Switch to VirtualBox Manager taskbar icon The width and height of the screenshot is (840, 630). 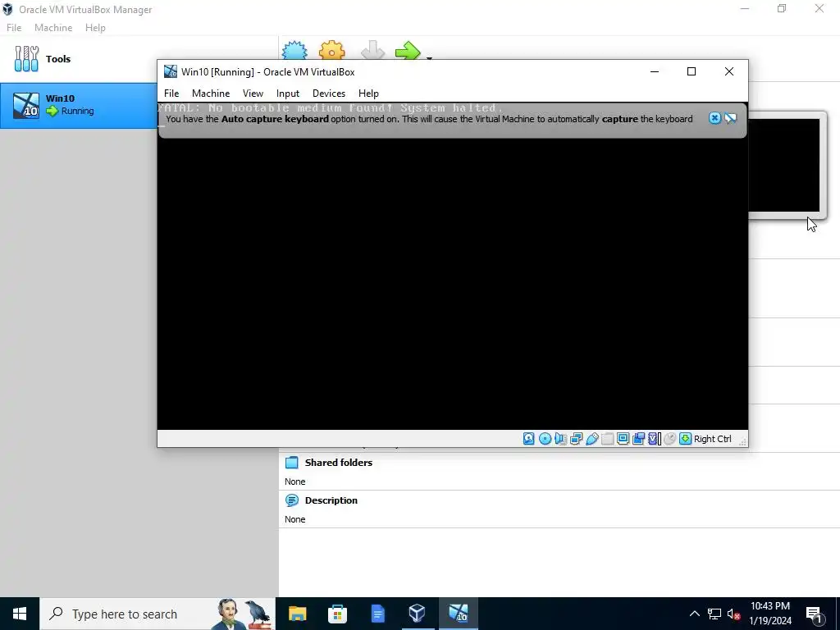point(418,614)
